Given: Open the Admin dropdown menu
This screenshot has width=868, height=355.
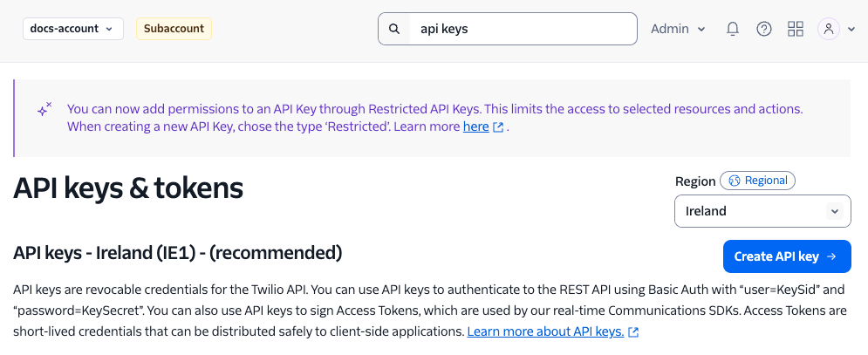Looking at the screenshot, I should click(x=678, y=29).
